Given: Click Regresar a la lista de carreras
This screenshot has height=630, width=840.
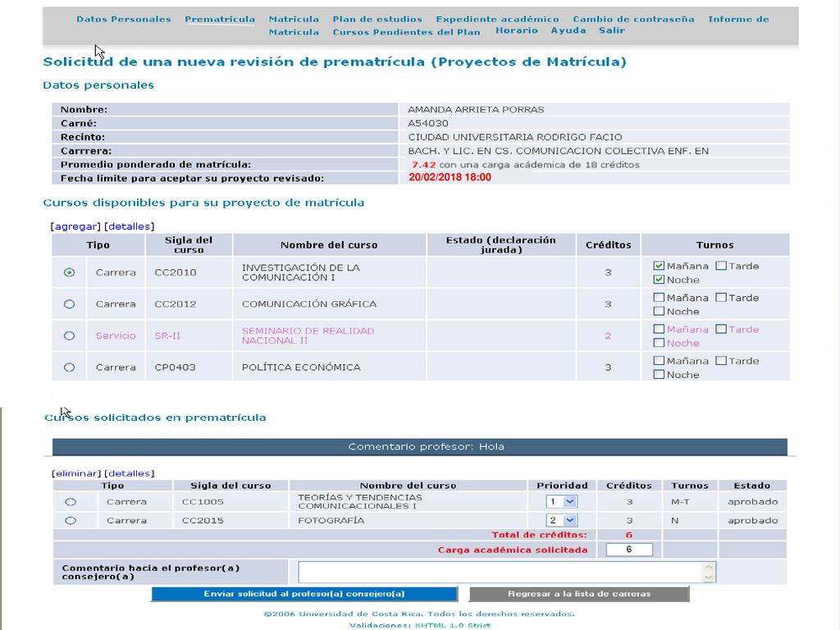Looking at the screenshot, I should click(x=579, y=594).
